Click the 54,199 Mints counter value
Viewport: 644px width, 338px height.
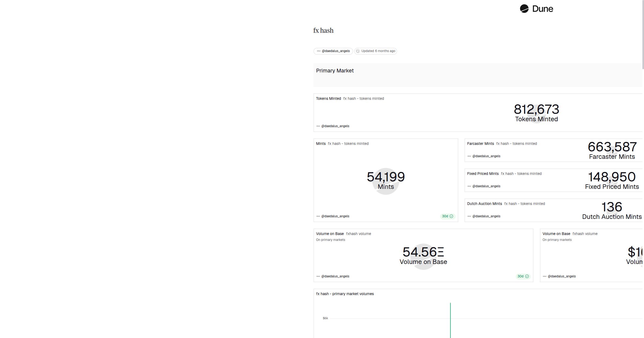[386, 177]
